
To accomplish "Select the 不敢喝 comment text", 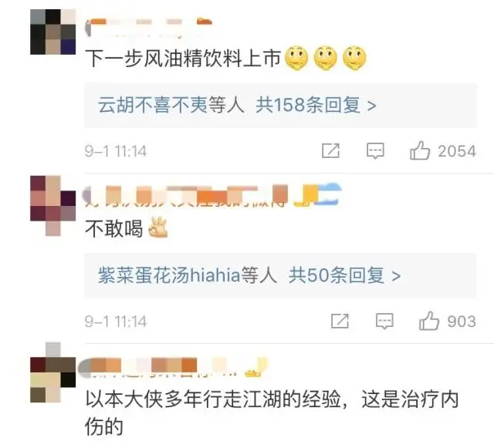I will (114, 228).
